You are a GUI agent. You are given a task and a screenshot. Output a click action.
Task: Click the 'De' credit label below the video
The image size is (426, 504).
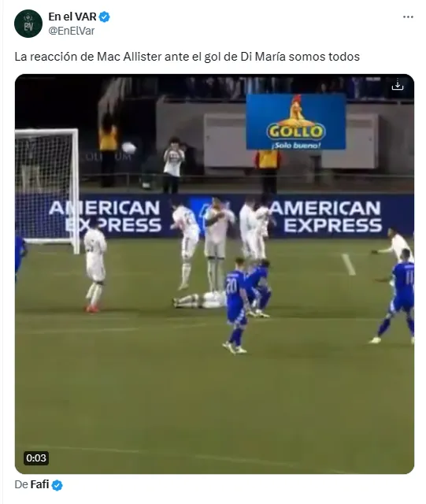pyautogui.click(x=21, y=484)
